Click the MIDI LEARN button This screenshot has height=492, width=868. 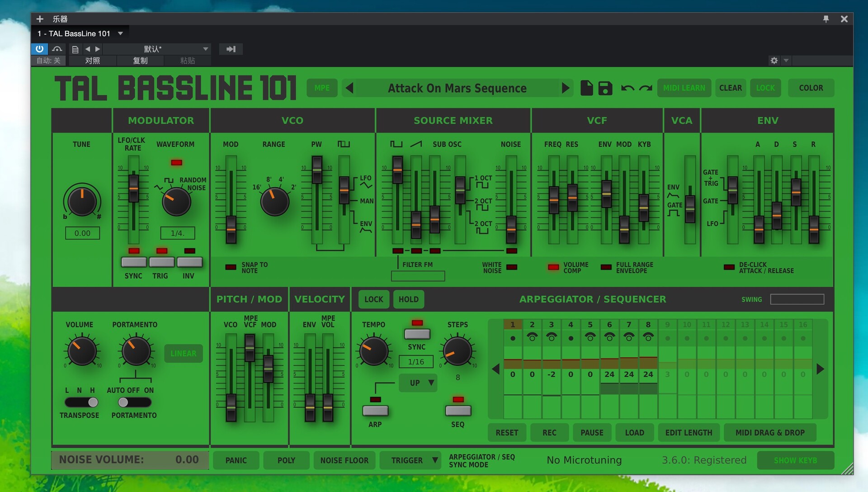(684, 88)
